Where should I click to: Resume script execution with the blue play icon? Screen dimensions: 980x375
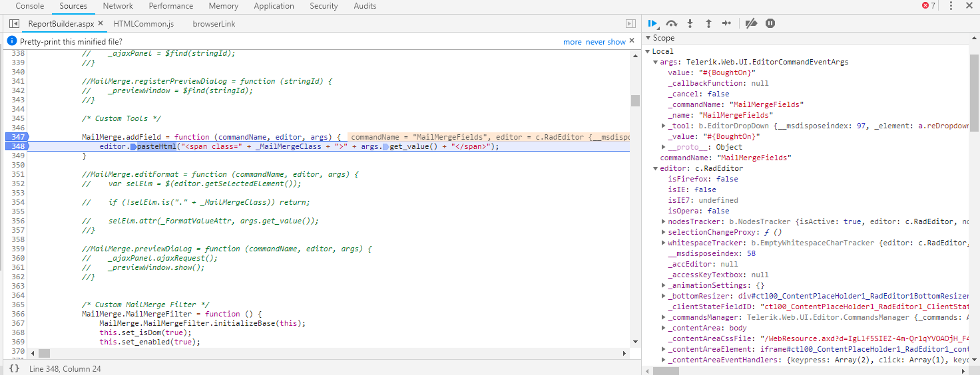[x=653, y=23]
